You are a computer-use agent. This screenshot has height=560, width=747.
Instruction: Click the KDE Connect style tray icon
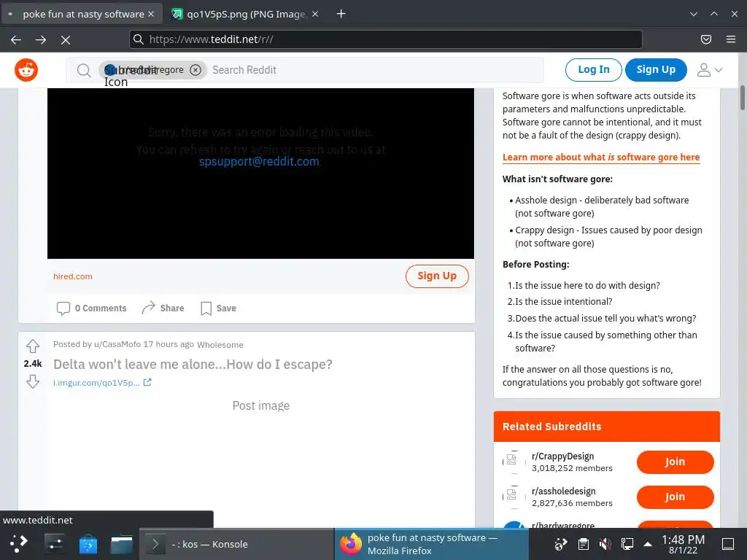pyautogui.click(x=561, y=544)
